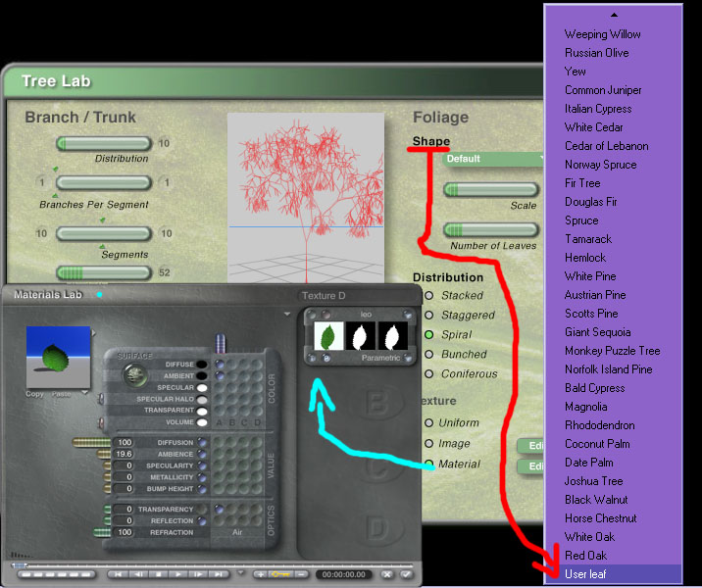Click the green leaf texture thumbnail
The height and width of the screenshot is (588, 702).
click(328, 335)
